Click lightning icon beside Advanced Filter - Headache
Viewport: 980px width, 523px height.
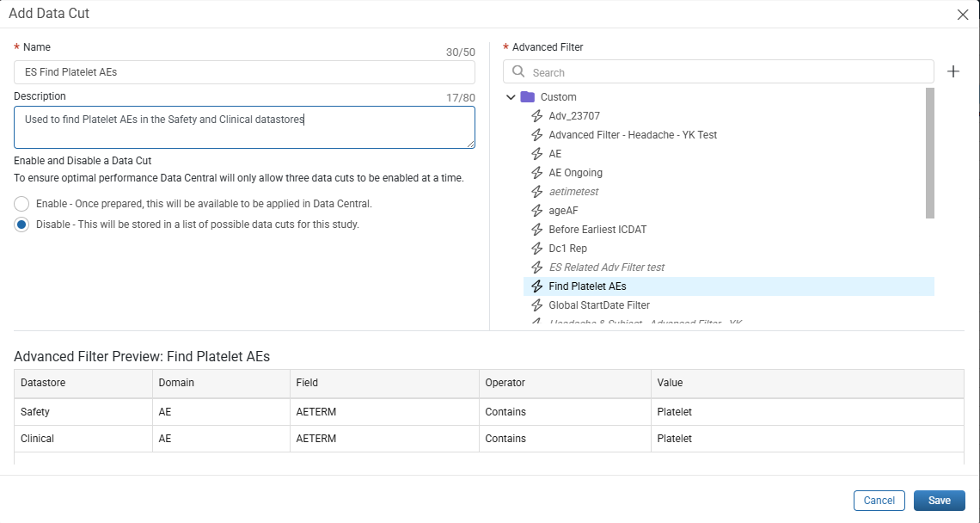tap(536, 134)
